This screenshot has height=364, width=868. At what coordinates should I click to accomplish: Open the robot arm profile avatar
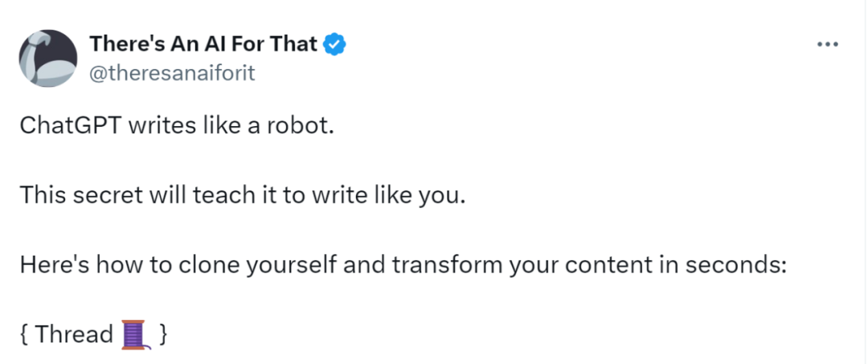click(x=48, y=58)
